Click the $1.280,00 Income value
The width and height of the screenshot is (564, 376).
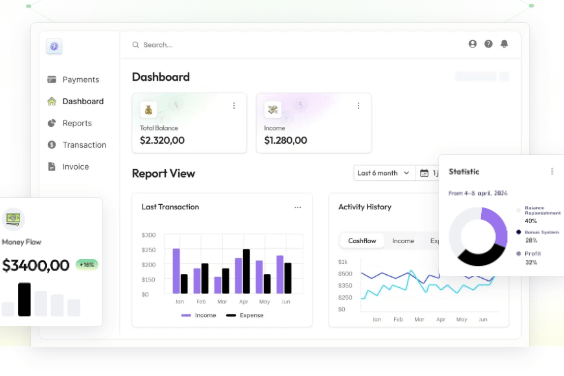tap(286, 141)
